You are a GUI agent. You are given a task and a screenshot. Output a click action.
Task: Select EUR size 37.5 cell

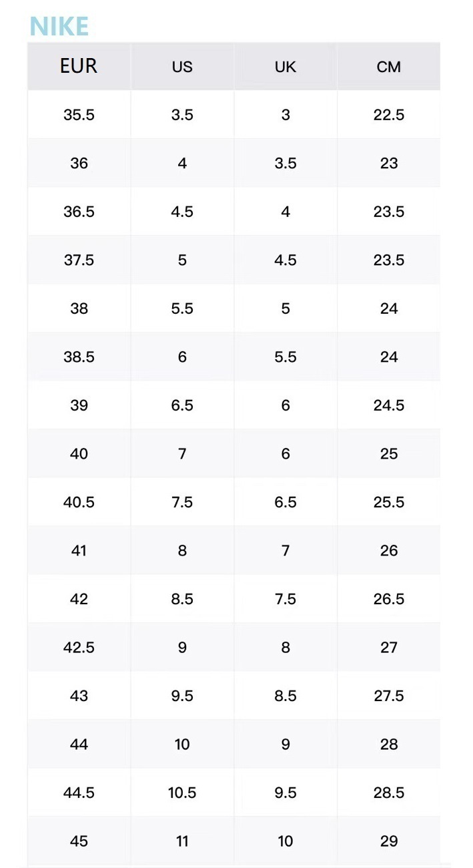coord(79,260)
